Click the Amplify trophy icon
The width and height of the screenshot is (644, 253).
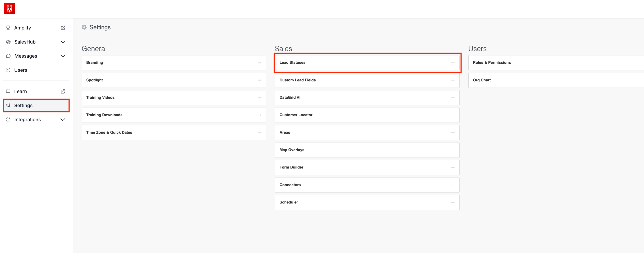pos(8,28)
